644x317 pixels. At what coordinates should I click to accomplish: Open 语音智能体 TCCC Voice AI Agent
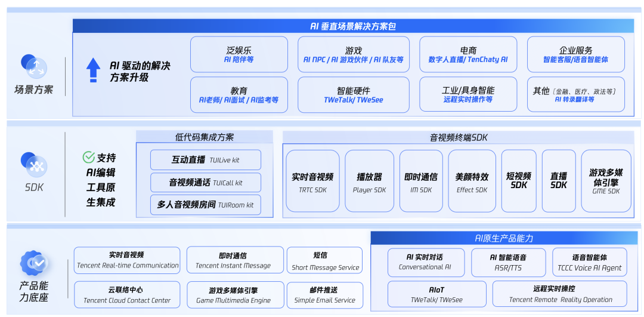click(x=589, y=262)
